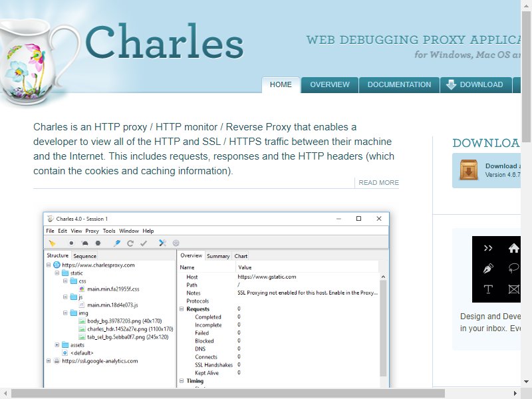
Task: Click the icon beside the <default> entry
Action: click(x=65, y=353)
